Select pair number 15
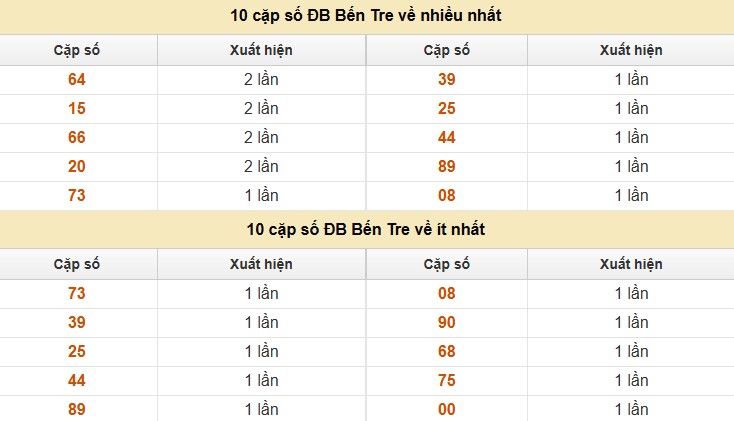 (x=77, y=109)
